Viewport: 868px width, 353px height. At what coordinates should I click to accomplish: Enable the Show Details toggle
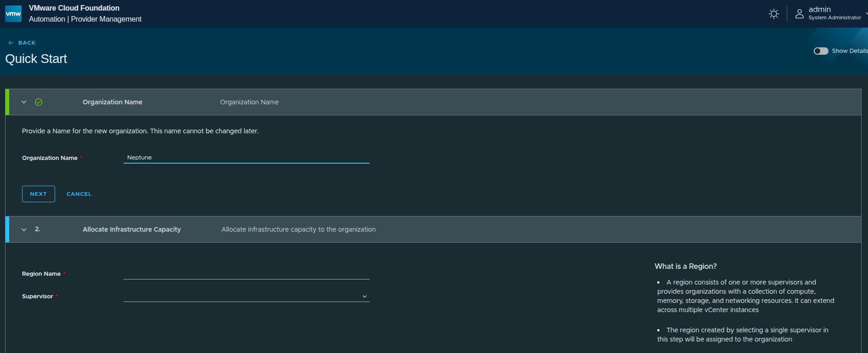point(821,51)
